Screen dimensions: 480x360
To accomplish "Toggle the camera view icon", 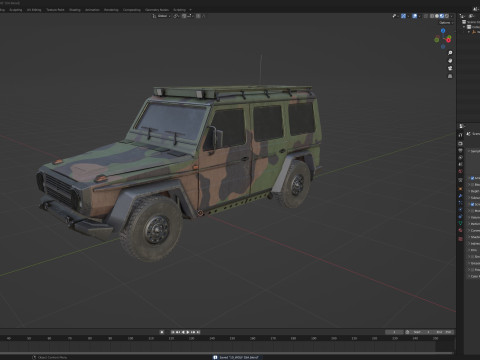I will pos(450,68).
